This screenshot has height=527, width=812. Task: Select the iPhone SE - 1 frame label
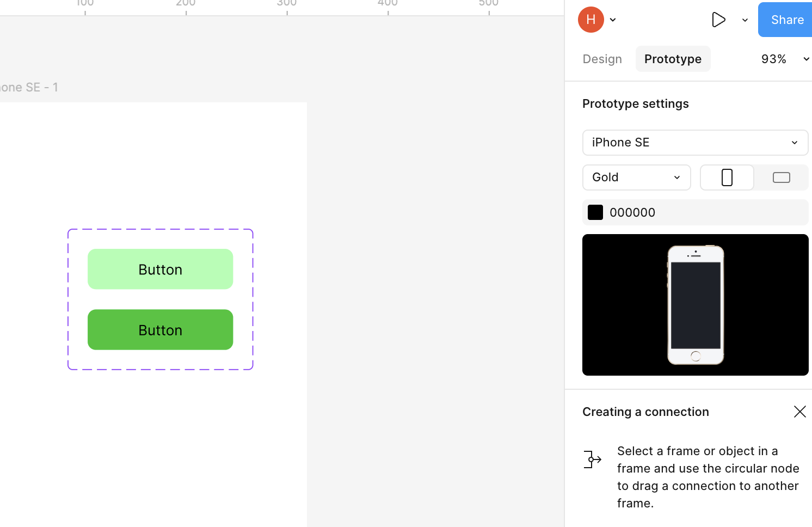(x=29, y=87)
